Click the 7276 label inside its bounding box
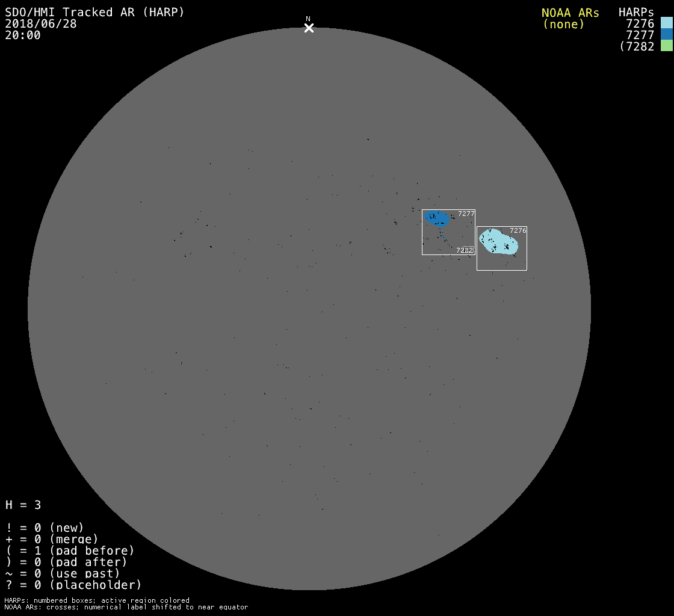Screen dimensions: 674x616 pyautogui.click(x=518, y=230)
